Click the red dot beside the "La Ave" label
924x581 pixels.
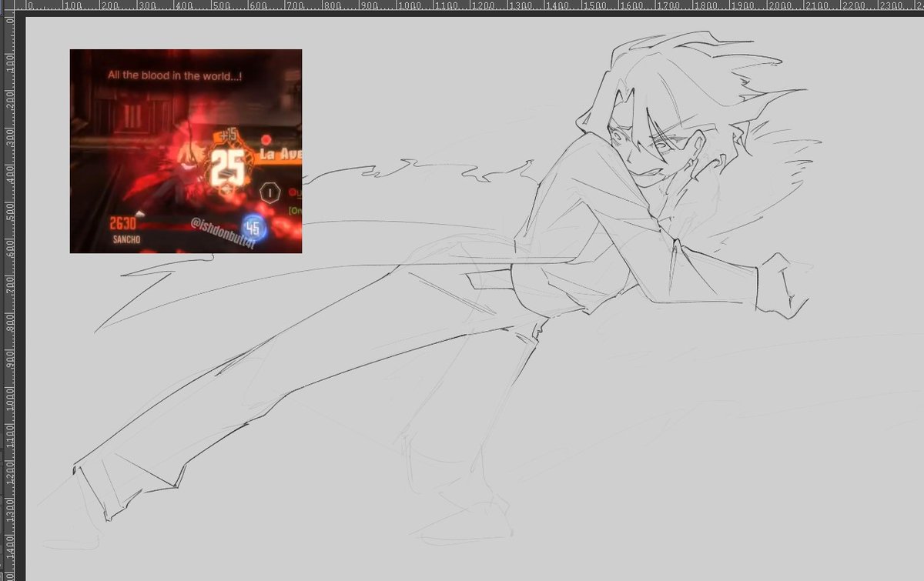(x=266, y=139)
